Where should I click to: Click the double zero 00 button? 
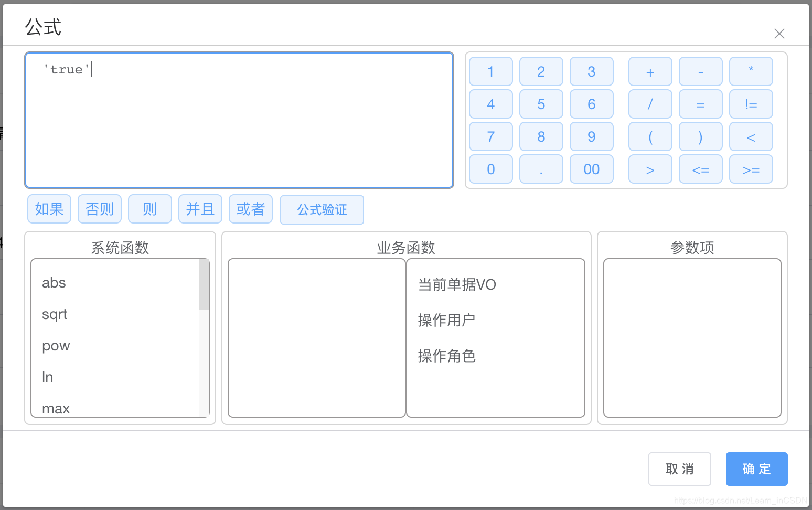(x=591, y=169)
